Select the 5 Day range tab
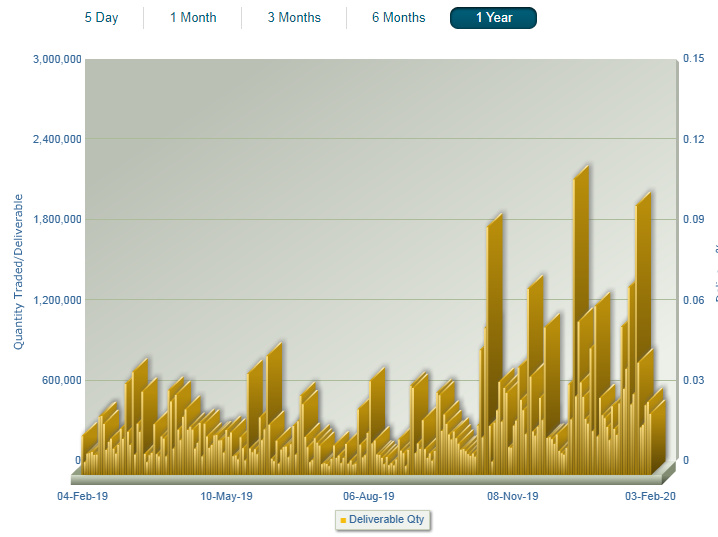The width and height of the screenshot is (718, 537). (x=101, y=18)
